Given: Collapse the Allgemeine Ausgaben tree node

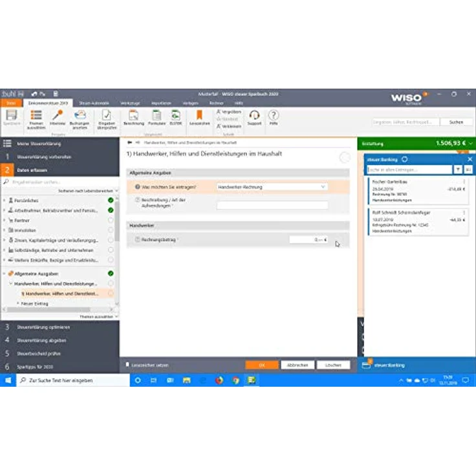Looking at the screenshot, I should pos(4,274).
